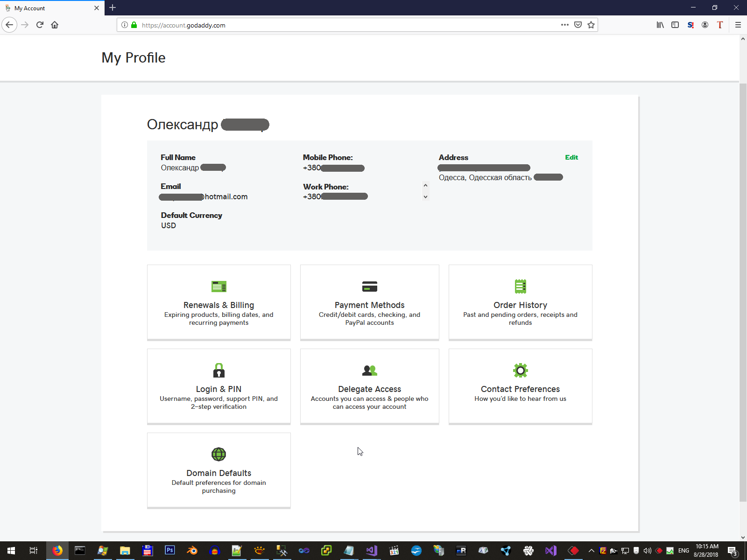Save this page to Pocket
Image resolution: width=747 pixels, height=560 pixels.
pos(578,25)
